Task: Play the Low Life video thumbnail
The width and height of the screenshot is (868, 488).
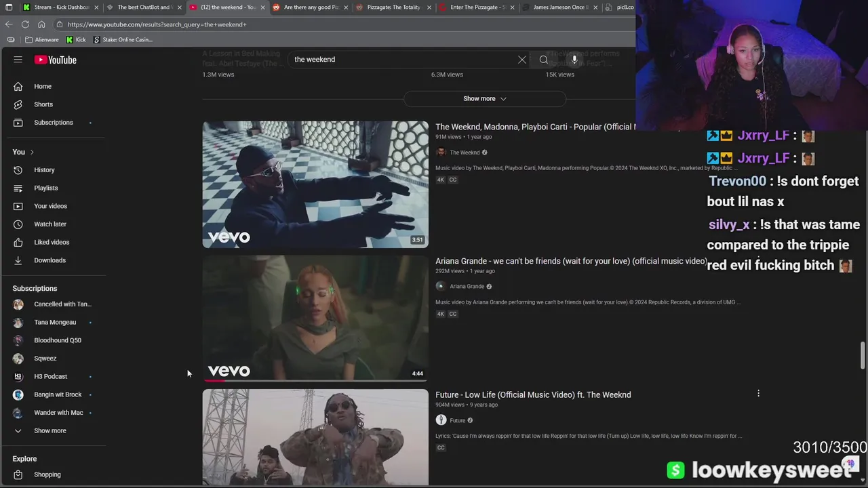Action: coord(315,437)
